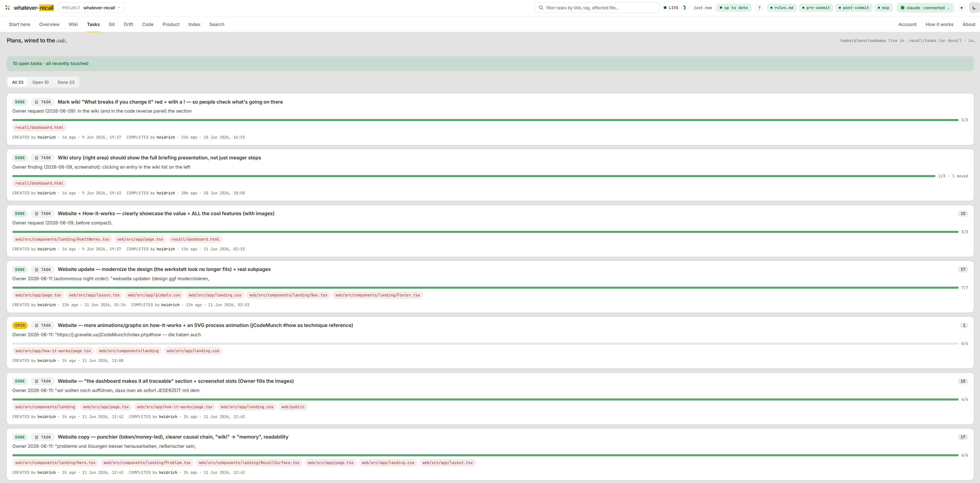Click the landing/Problem.tsx file tag
Viewport: 980px width, 483px height.
click(147, 463)
